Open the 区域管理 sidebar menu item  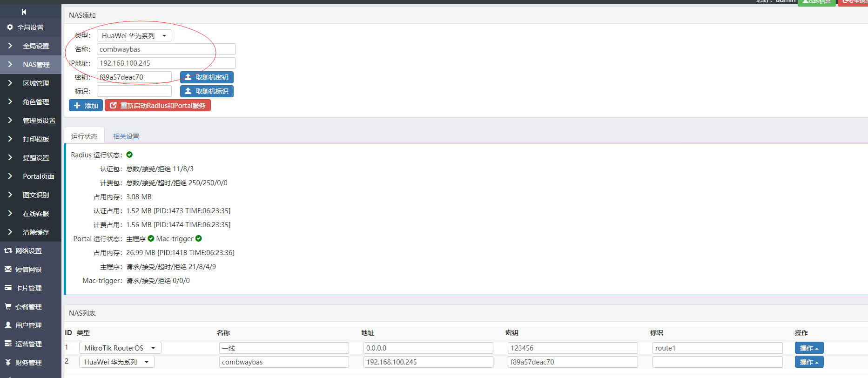(x=36, y=83)
